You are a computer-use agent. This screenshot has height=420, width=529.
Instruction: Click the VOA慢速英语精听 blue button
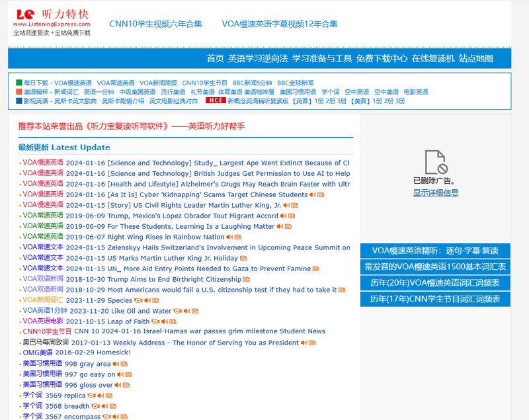(435, 251)
